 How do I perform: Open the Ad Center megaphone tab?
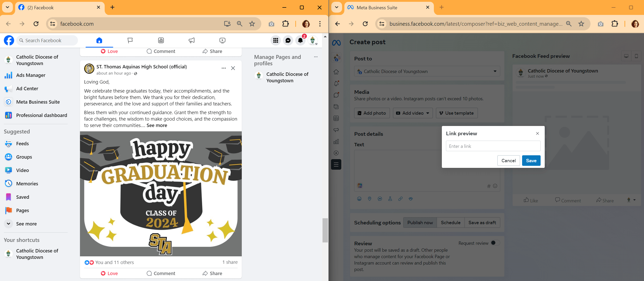tap(192, 40)
